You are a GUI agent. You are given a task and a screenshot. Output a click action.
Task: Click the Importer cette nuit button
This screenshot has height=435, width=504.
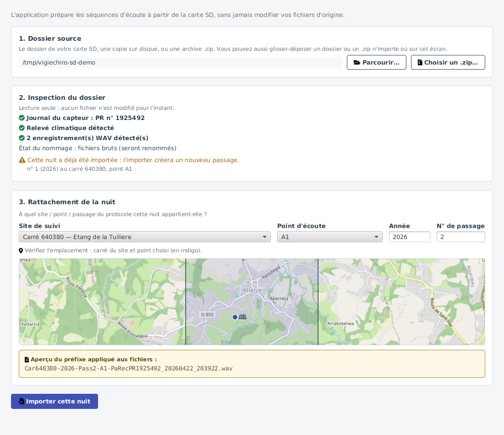point(55,401)
